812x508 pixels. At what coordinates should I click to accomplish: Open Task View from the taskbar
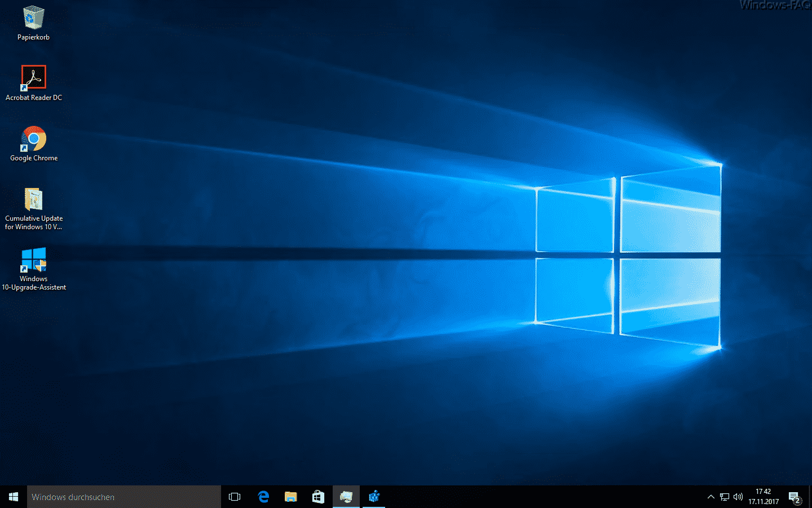pos(235,497)
